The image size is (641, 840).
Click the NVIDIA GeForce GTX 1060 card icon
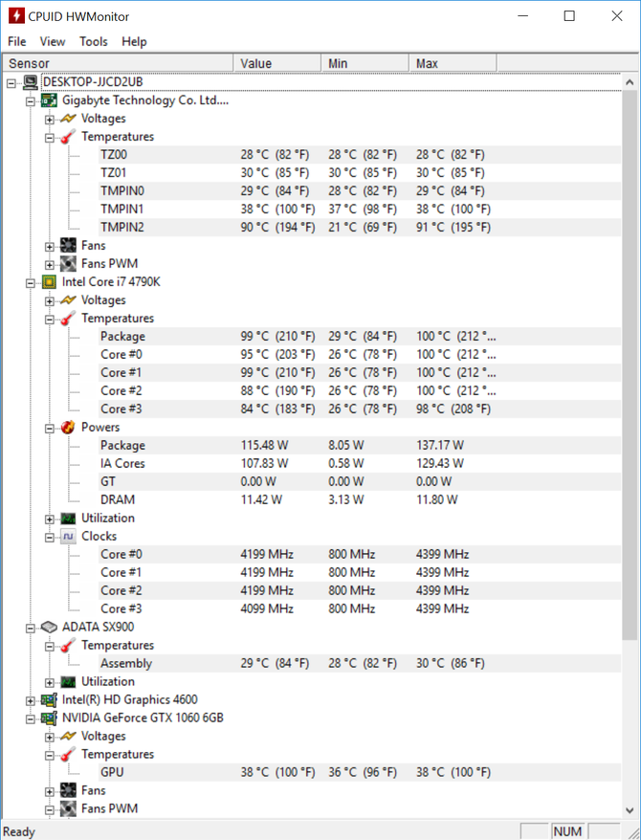point(49,718)
